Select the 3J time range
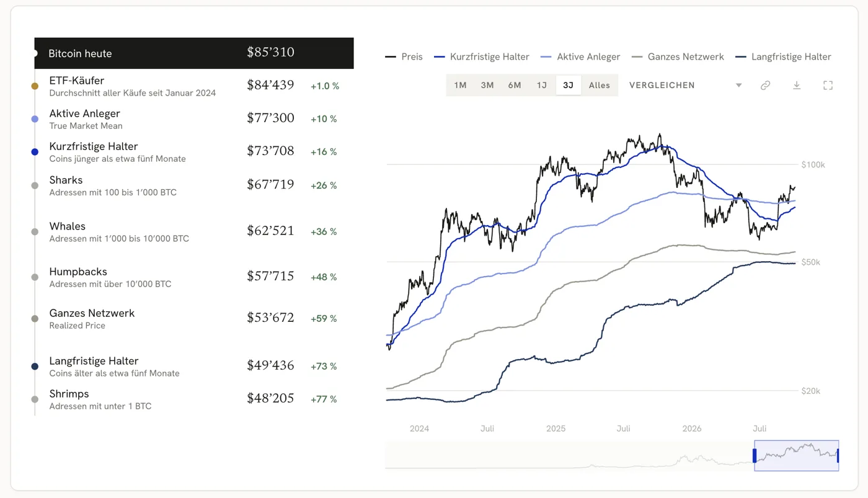868x498 pixels. click(x=569, y=86)
